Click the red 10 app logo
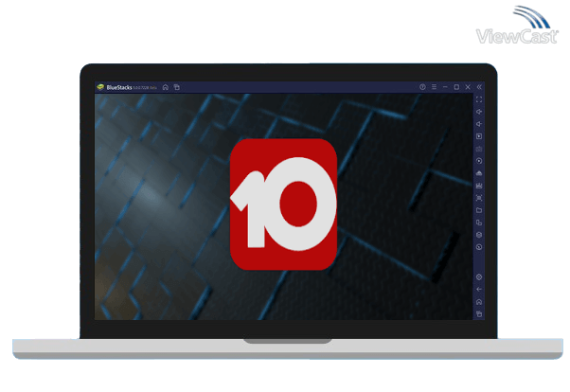 [283, 205]
